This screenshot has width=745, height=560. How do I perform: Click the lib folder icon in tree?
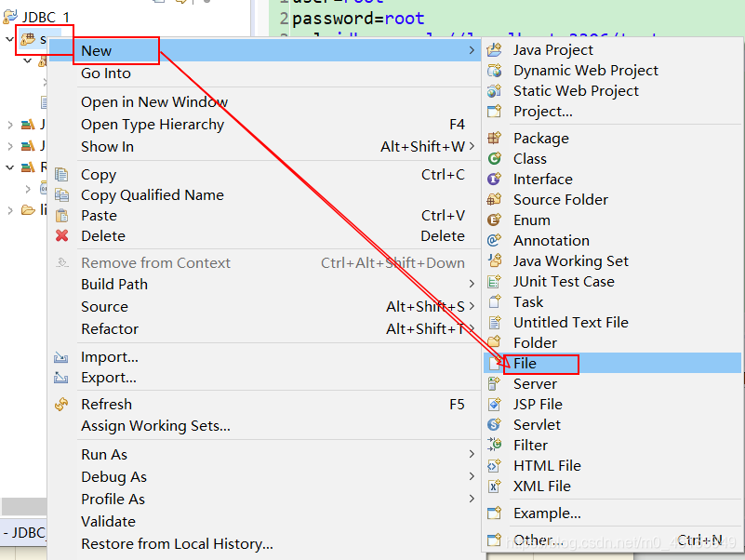tap(29, 209)
